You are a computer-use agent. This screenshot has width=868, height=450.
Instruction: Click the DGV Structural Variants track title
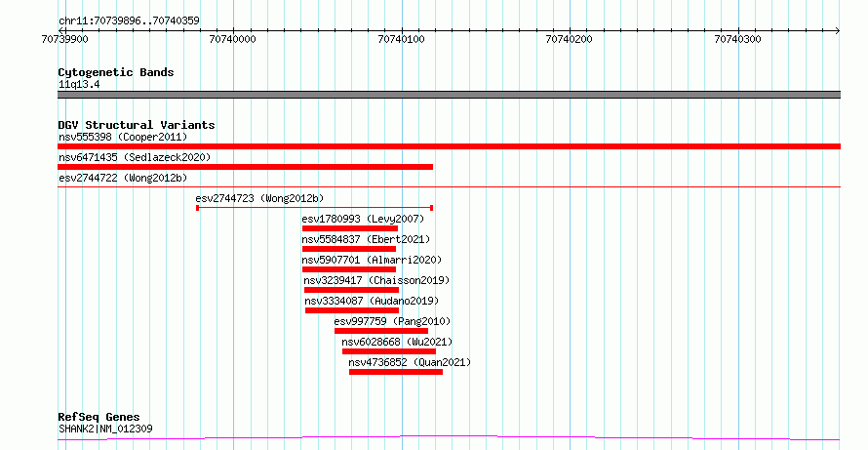click(x=137, y=125)
